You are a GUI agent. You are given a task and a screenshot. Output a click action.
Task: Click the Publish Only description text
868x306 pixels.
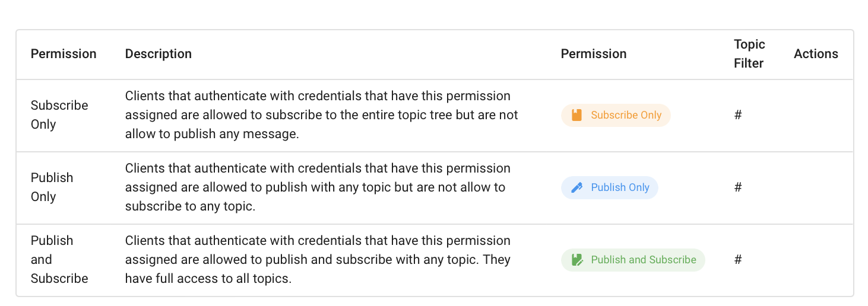(x=318, y=187)
